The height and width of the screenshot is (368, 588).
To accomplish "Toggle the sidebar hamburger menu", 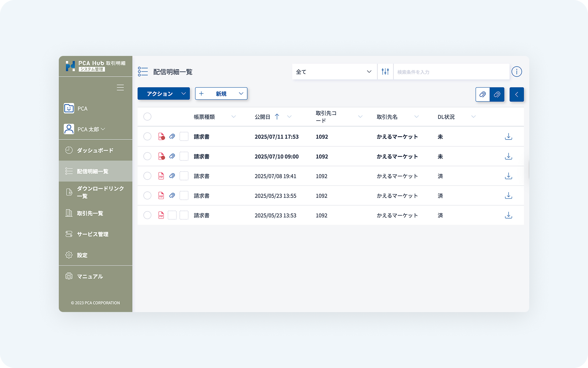I will [120, 88].
